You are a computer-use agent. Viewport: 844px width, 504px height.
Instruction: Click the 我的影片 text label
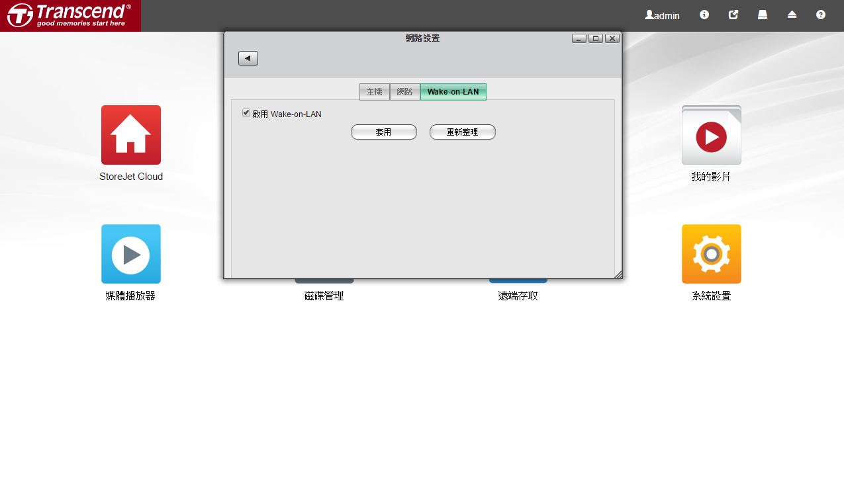pyautogui.click(x=712, y=177)
